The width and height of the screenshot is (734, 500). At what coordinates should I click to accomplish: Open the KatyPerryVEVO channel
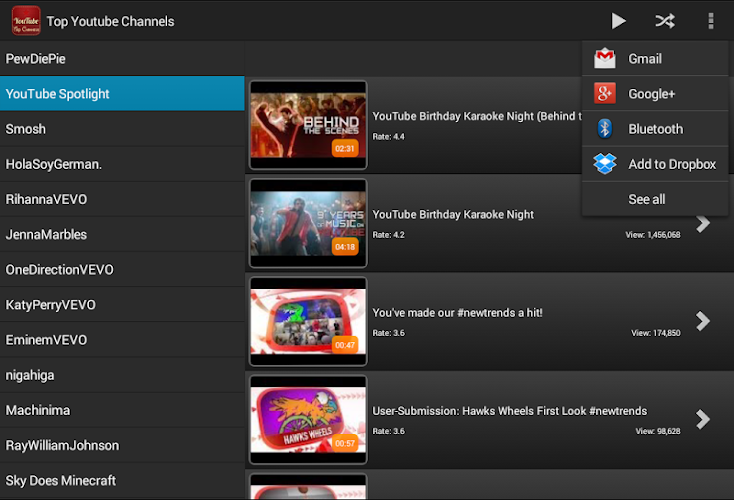coord(122,304)
